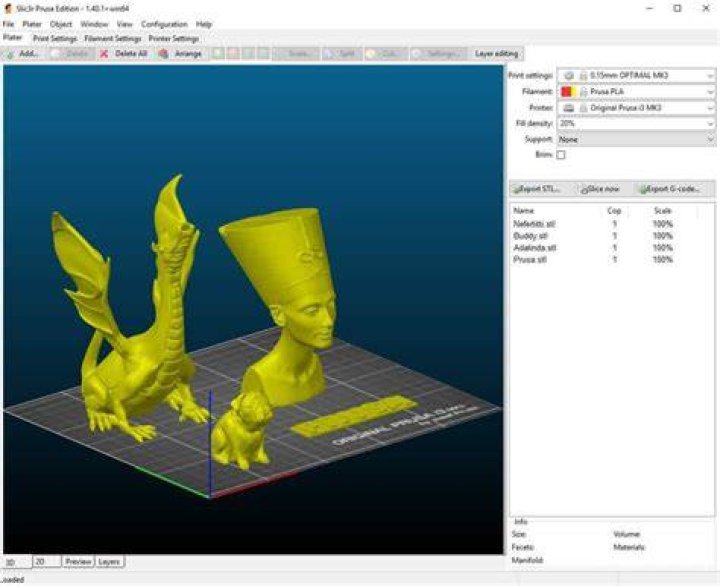Click the lock icon beside 0.15mm OPTIMAL MK3
720x586 pixels.
583,75
